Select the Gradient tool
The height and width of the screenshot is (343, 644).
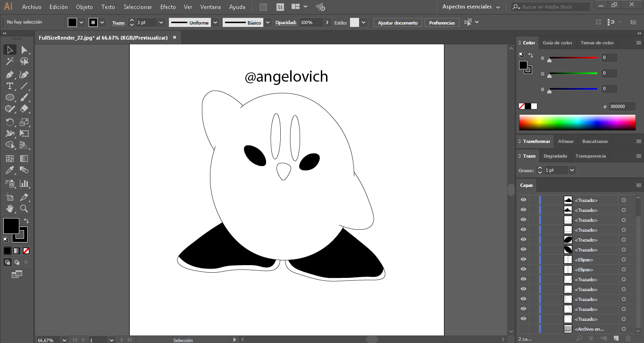tap(24, 159)
